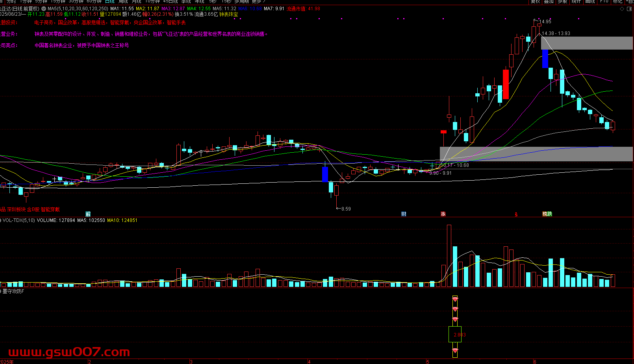Switch to 周线 weekly chart period
The width and height of the screenshot is (634, 364).
123,2
